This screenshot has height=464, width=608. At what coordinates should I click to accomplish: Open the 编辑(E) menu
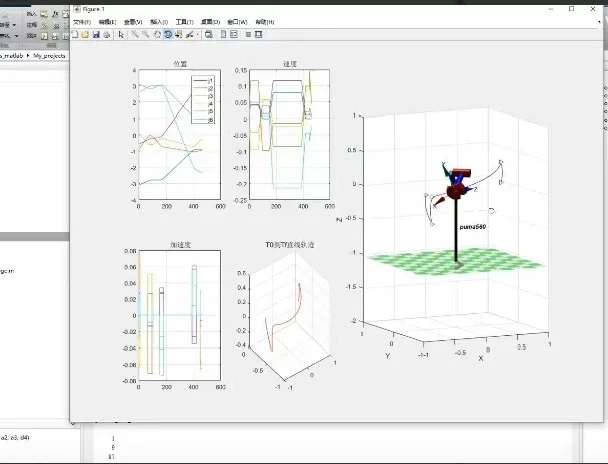[x=107, y=22]
